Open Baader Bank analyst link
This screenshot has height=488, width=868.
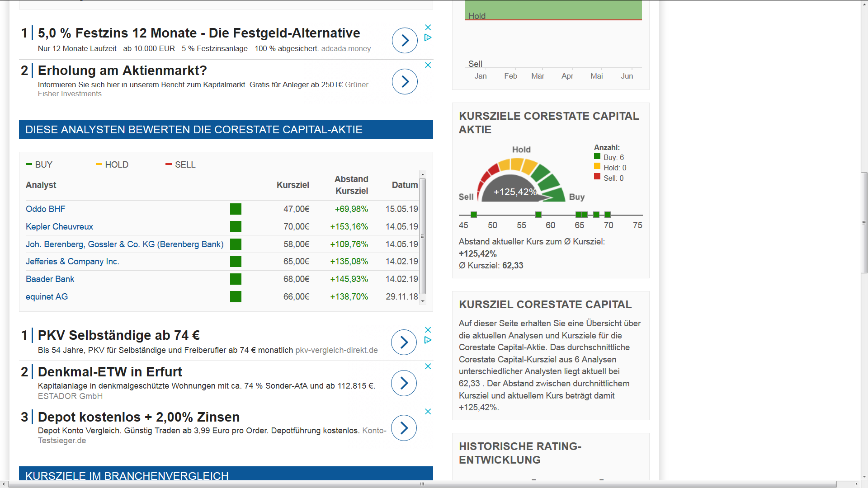[x=50, y=279]
